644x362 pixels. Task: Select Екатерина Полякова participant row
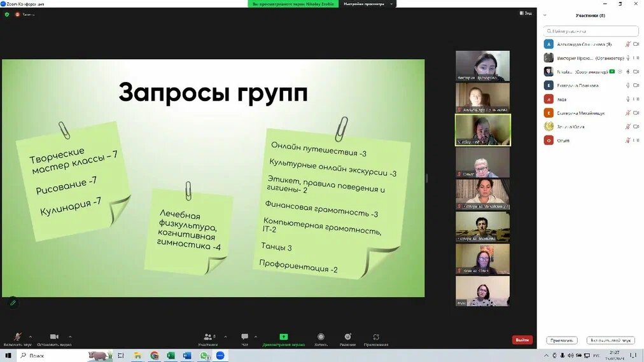coord(591,85)
